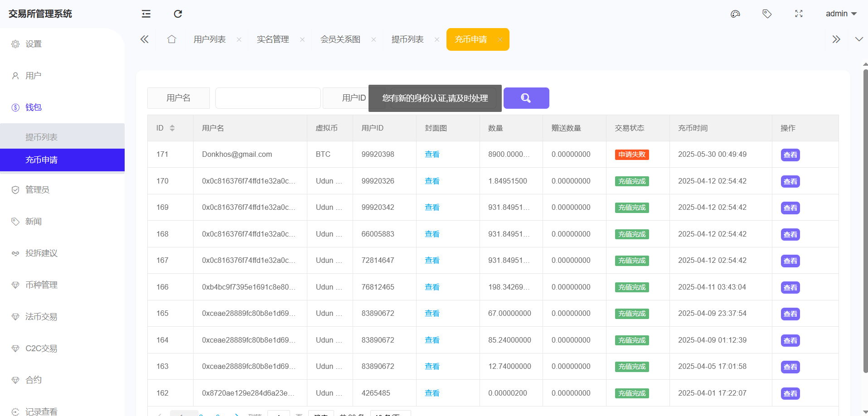Expand the tab options down arrow

pyautogui.click(x=858, y=39)
